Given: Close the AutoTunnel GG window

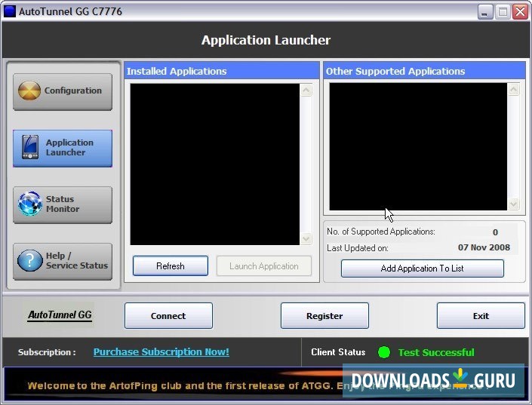Looking at the screenshot, I should tap(520, 12).
